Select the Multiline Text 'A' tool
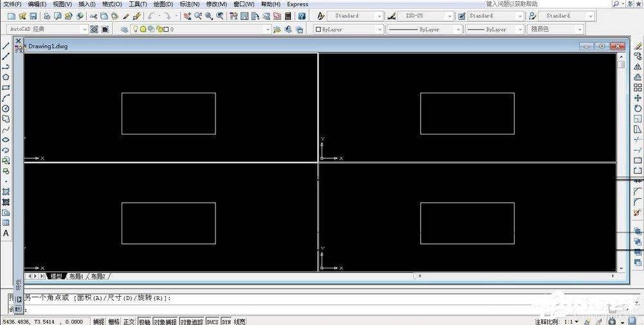644x325 pixels. (6, 233)
